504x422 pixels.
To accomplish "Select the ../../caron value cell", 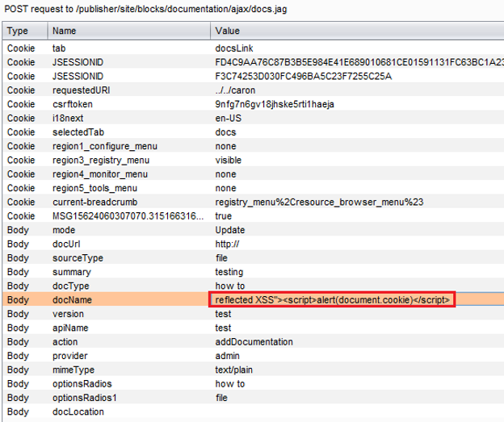I will point(235,90).
